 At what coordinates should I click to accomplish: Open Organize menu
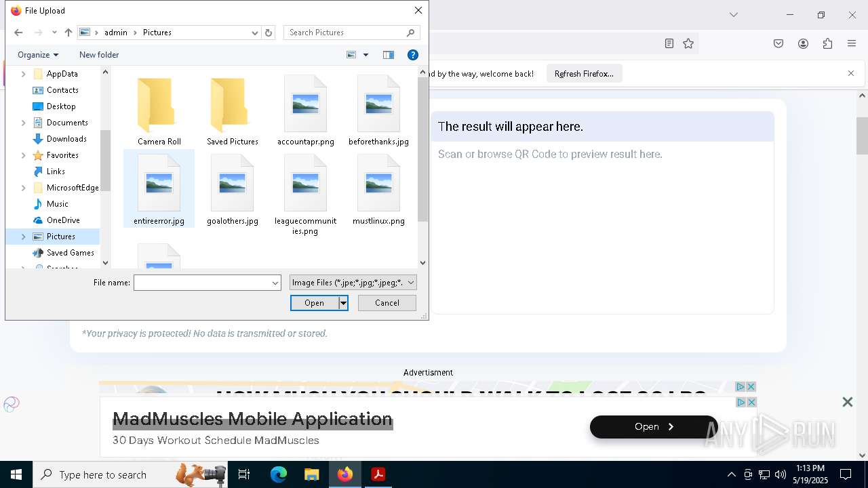pyautogui.click(x=38, y=55)
